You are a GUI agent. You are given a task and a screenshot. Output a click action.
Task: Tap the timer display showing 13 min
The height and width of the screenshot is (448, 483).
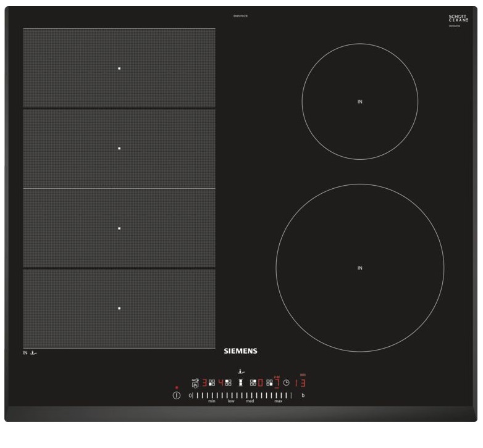coord(301,383)
